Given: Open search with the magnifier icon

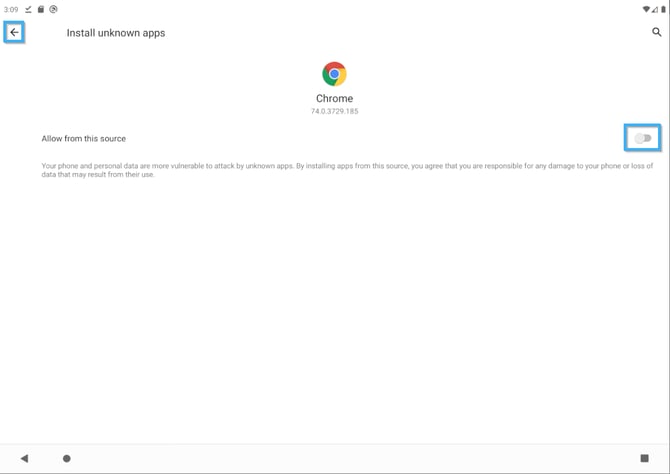Looking at the screenshot, I should click(657, 32).
